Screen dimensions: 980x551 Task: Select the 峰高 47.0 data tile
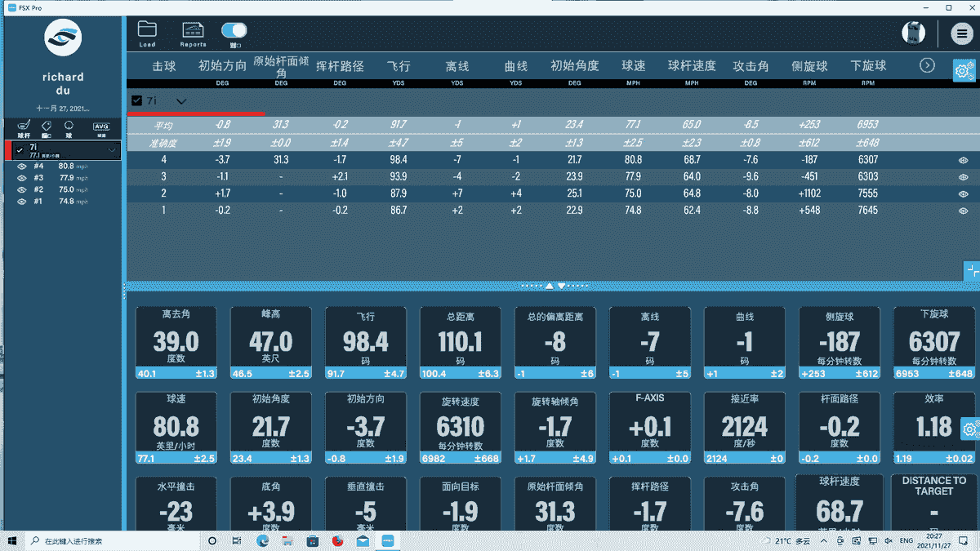(x=271, y=343)
